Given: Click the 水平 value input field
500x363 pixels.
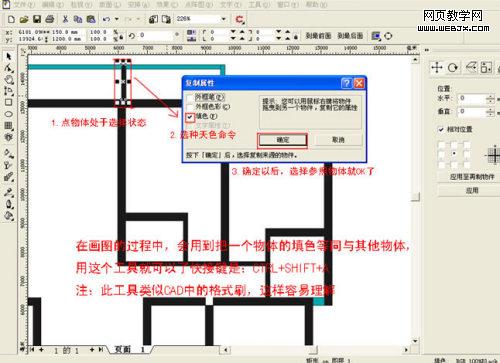Looking at the screenshot, I should point(472,98).
